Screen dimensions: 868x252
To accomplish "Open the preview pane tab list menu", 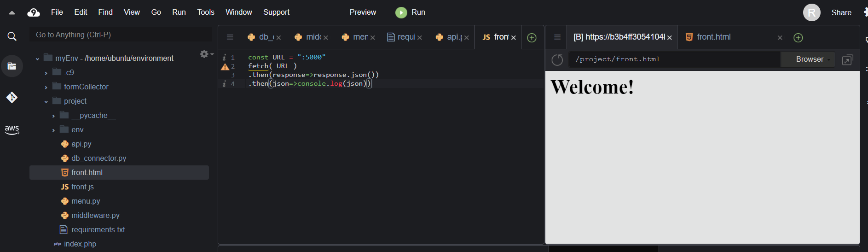I will 557,37.
